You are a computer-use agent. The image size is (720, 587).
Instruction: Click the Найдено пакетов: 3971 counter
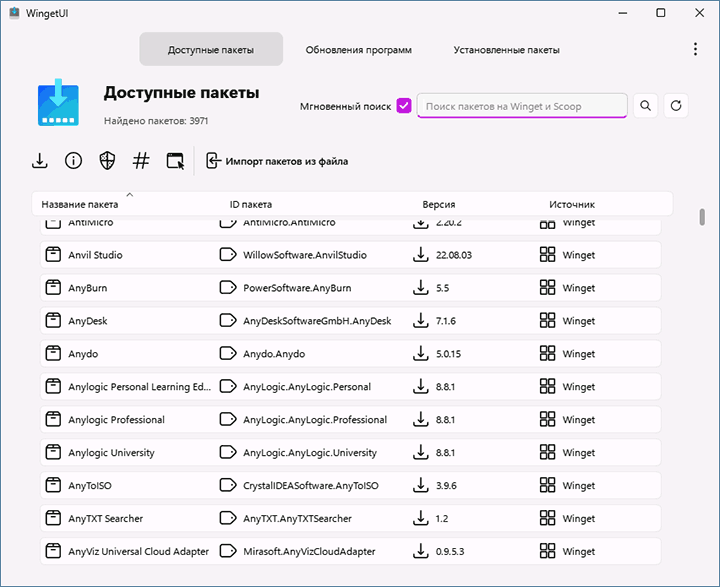tap(156, 121)
